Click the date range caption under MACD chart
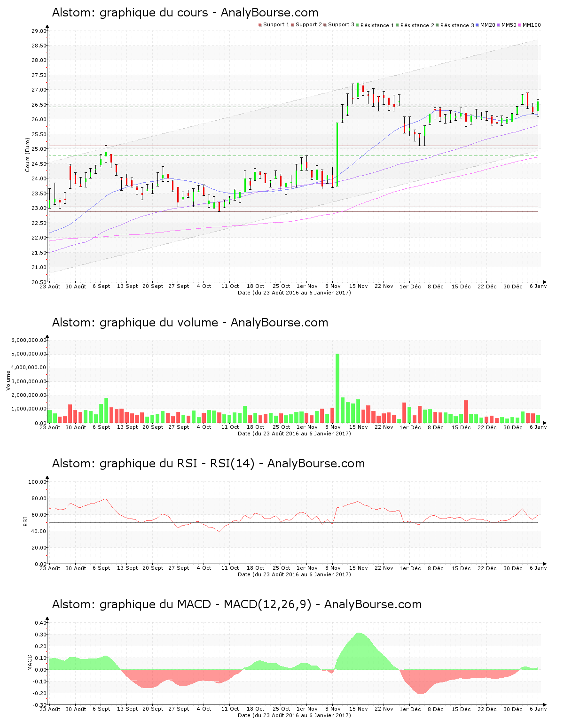This screenshot has height=728, width=564. (x=294, y=715)
